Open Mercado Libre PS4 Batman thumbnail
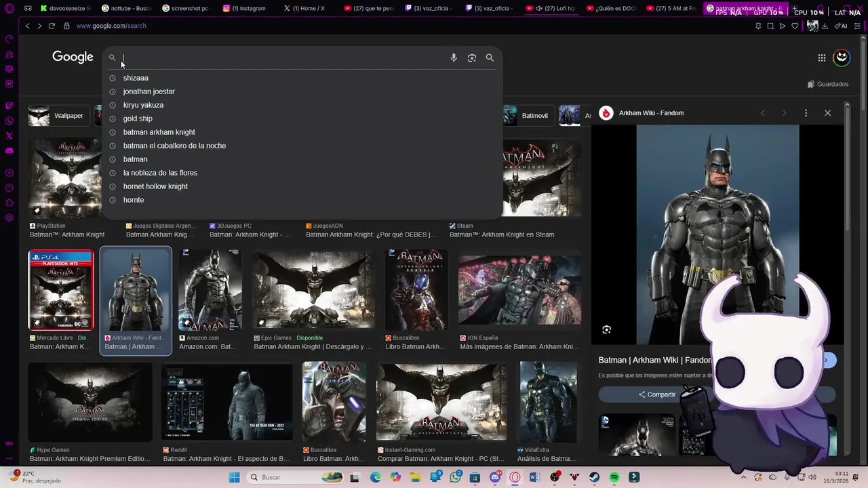868x488 pixels. coord(61,290)
